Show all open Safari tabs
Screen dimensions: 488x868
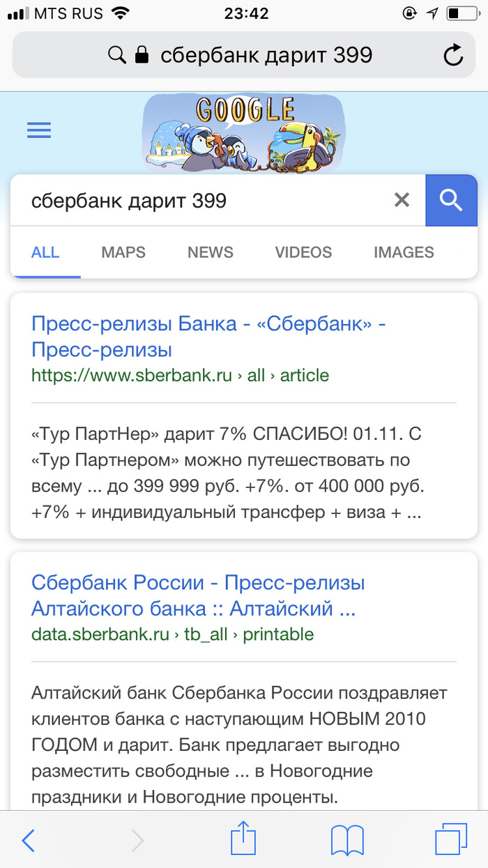coord(451,839)
